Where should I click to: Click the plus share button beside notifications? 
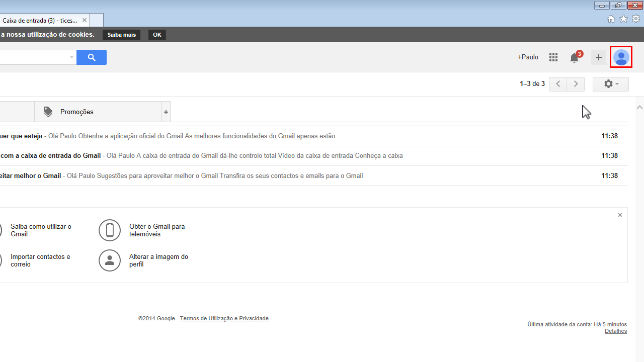tap(598, 57)
